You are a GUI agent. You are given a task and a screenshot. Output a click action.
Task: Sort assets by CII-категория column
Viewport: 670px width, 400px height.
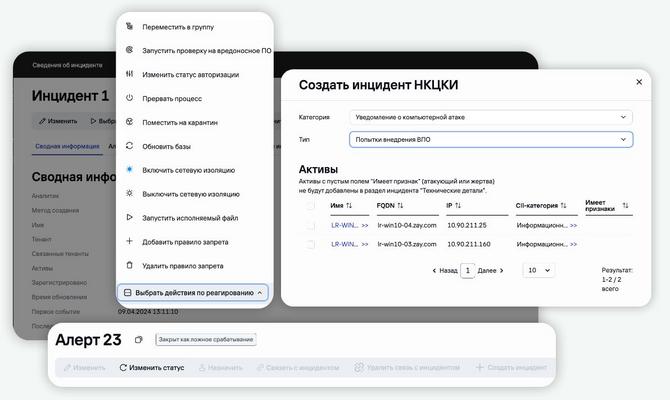click(x=563, y=206)
